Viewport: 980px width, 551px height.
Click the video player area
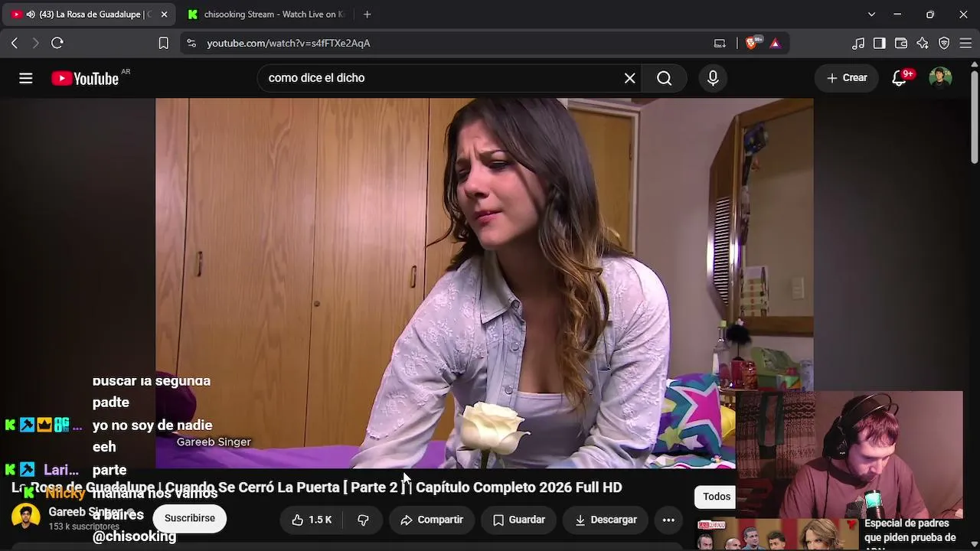[484, 282]
